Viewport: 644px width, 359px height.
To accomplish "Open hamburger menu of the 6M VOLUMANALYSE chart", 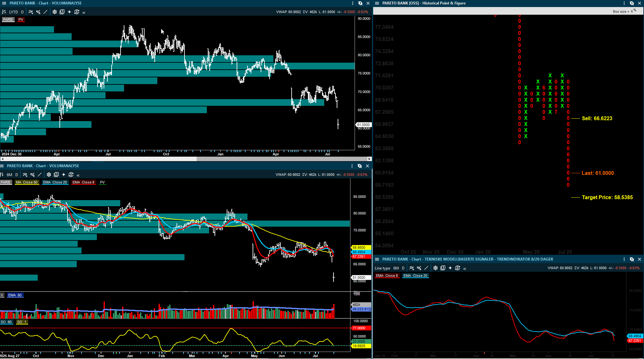I will coord(2,166).
